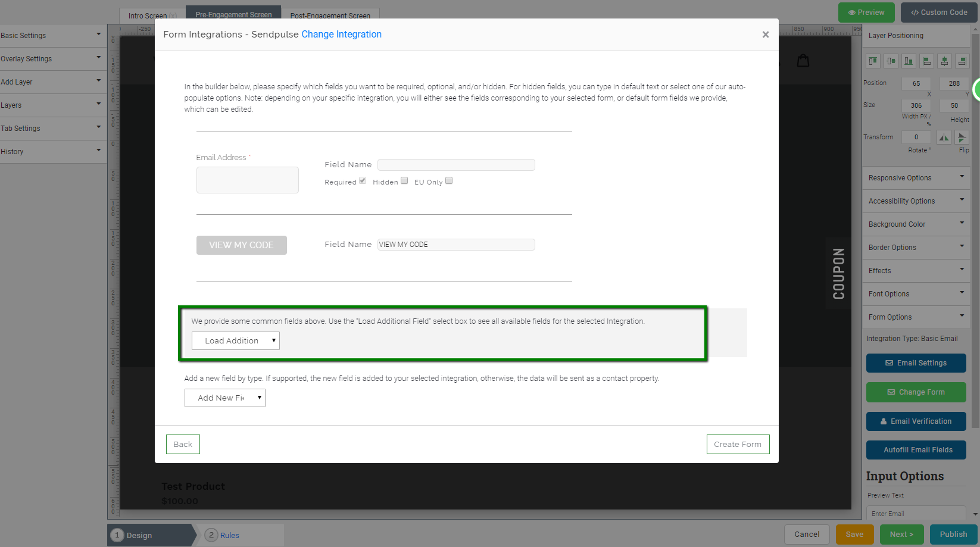Check the EU Only option

point(448,180)
